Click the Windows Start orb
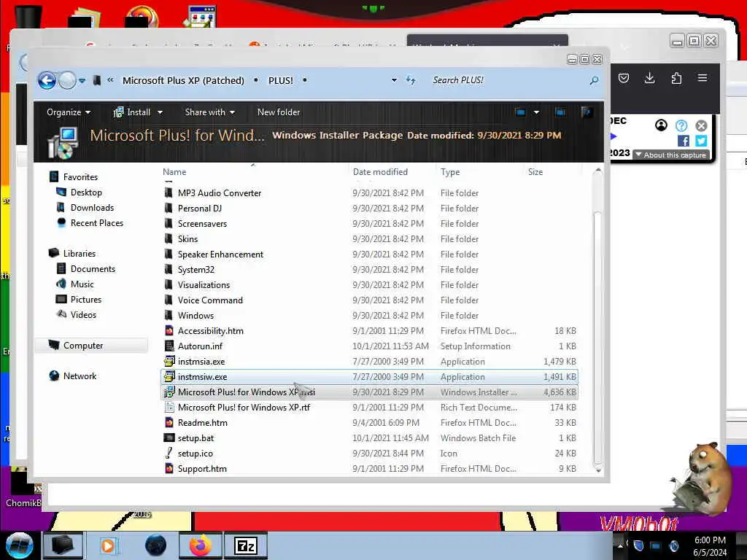Image resolution: width=747 pixels, height=560 pixels. pyautogui.click(x=19, y=545)
